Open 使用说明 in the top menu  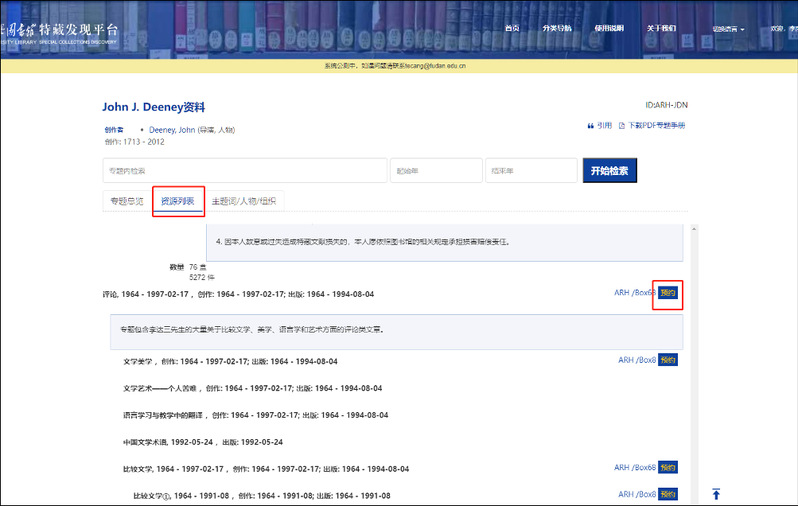608,28
